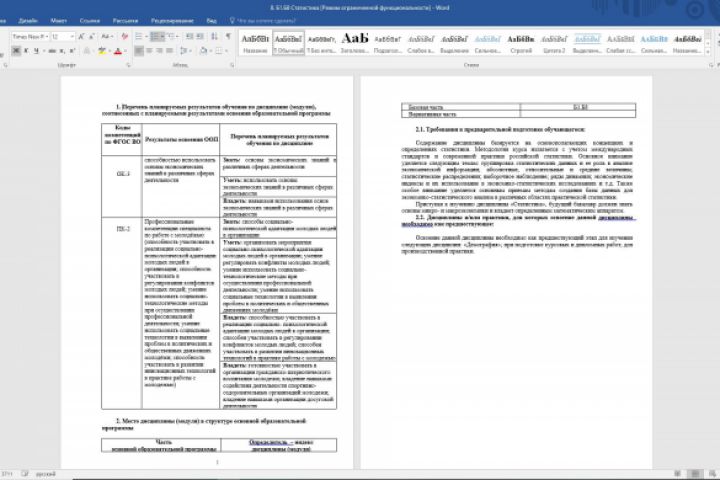Open the Paragraph dialog launcher

click(x=232, y=65)
